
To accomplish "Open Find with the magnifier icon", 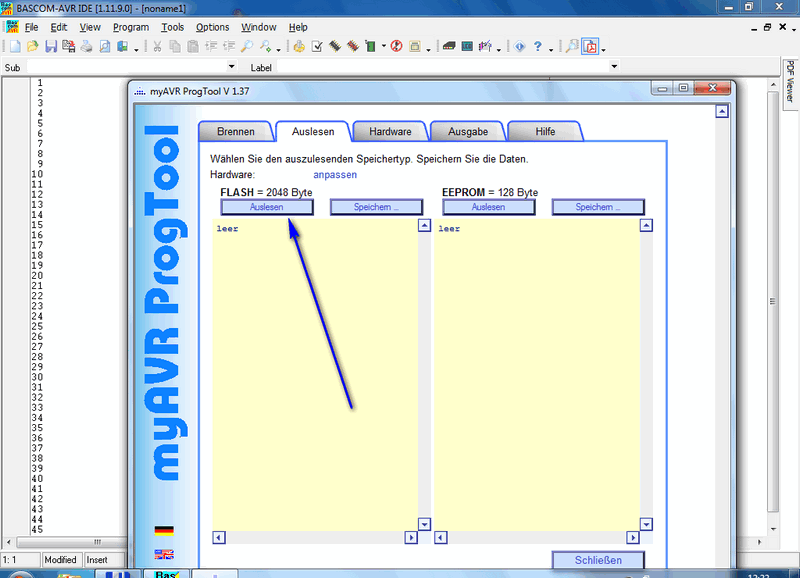I will (247, 46).
